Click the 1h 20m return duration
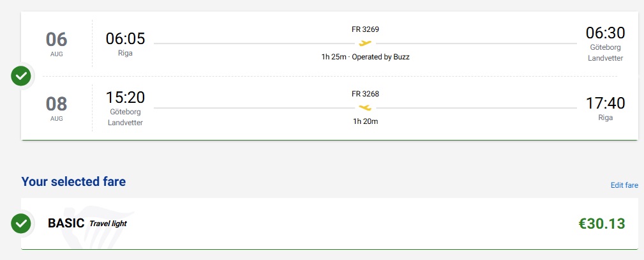 [x=365, y=122]
